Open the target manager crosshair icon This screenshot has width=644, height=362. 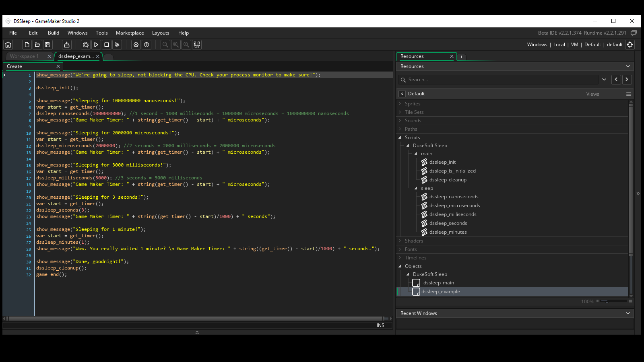(630, 45)
